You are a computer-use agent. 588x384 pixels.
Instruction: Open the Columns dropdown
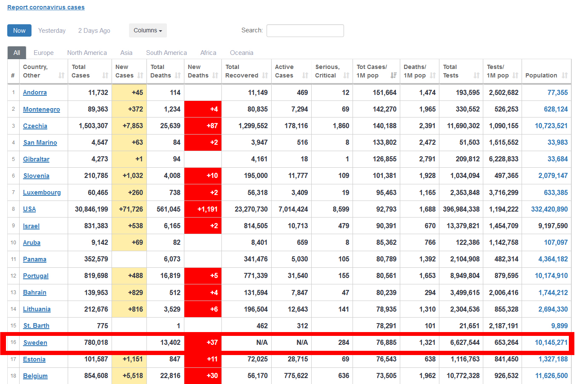point(148,31)
